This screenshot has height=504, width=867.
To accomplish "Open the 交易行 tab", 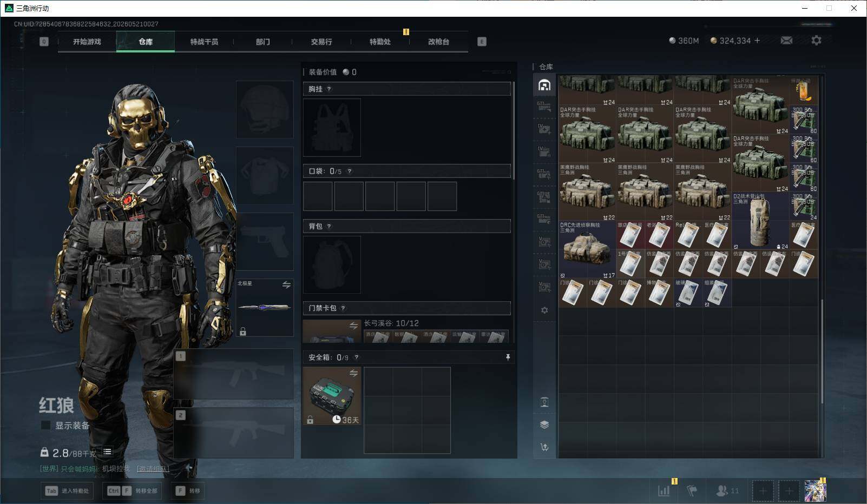I will [x=321, y=42].
